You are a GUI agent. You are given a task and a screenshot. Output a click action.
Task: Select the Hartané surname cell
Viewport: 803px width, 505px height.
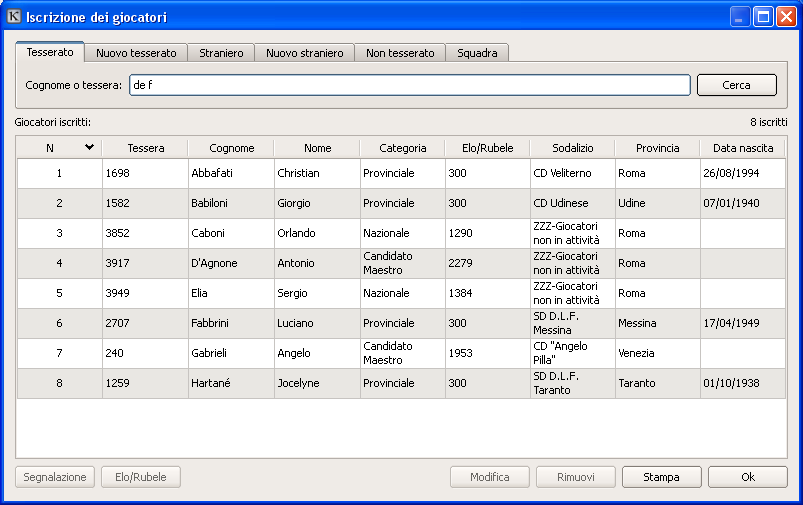(231, 383)
